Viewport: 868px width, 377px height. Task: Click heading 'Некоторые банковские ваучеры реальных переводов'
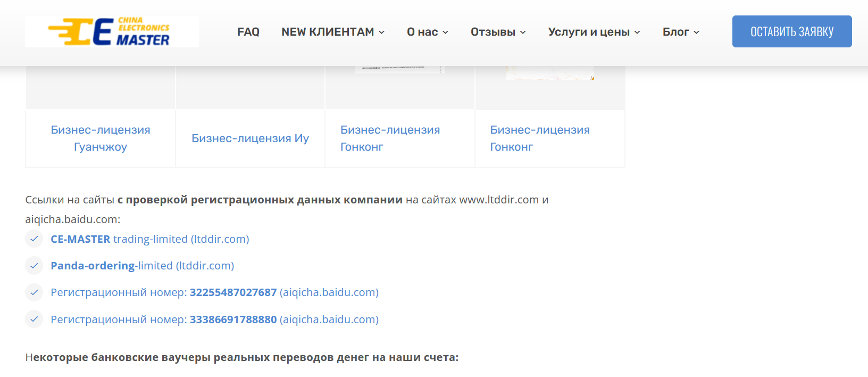point(242,357)
